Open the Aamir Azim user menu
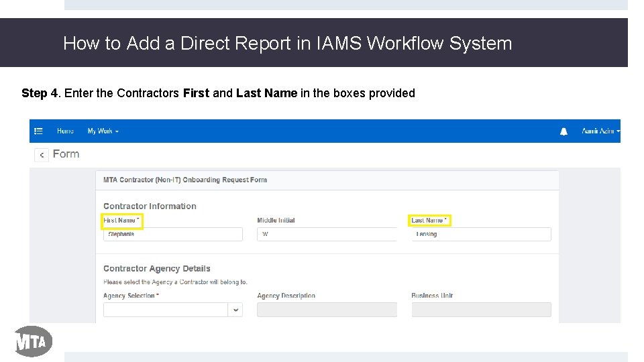Viewport: 644px width, 362px height. click(x=600, y=131)
